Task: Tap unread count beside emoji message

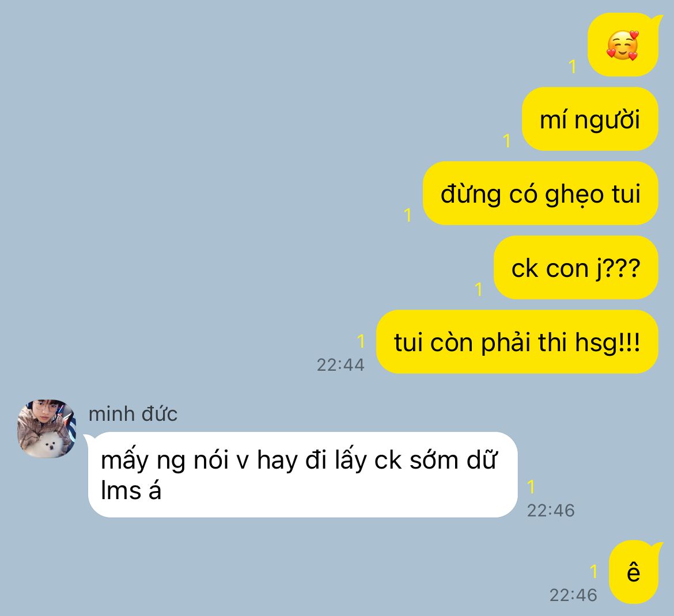Action: click(x=572, y=67)
